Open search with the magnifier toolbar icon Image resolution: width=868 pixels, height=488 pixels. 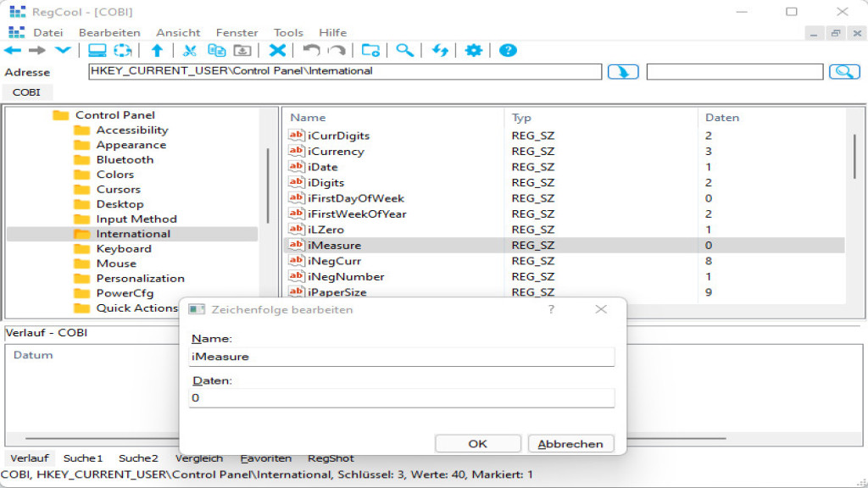(405, 51)
